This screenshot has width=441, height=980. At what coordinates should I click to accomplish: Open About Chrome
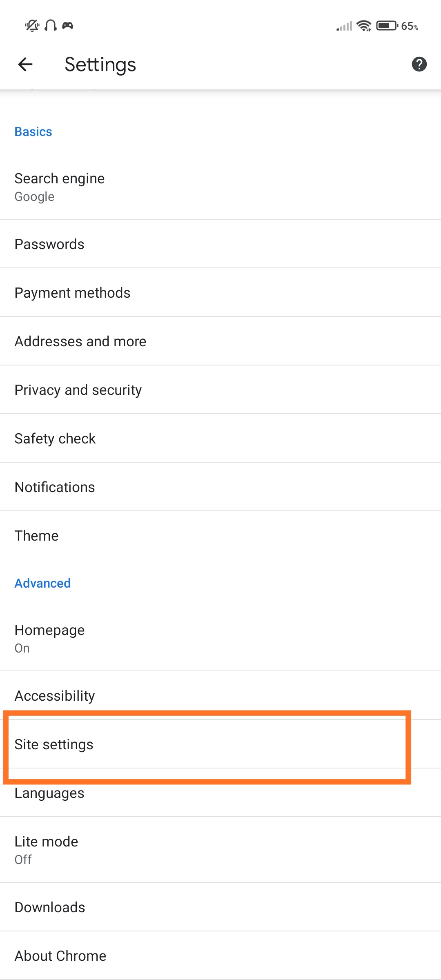click(220, 955)
